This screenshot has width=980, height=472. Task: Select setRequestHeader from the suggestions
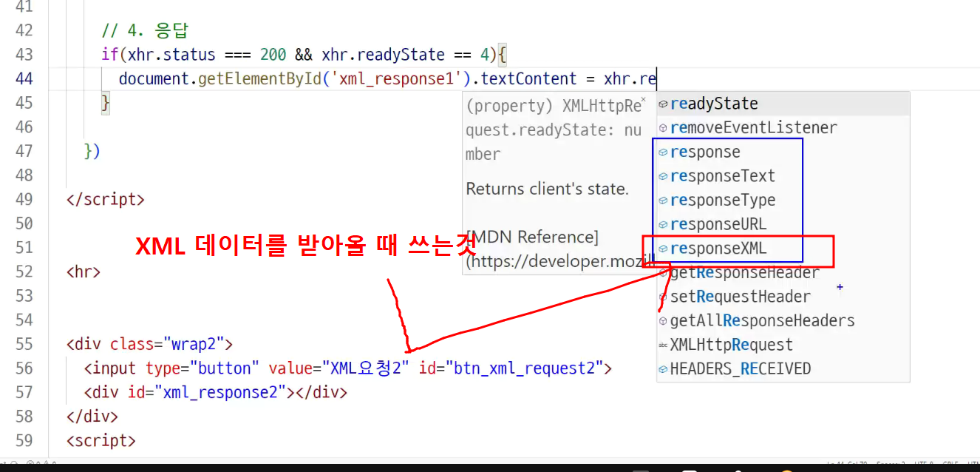click(x=783, y=297)
